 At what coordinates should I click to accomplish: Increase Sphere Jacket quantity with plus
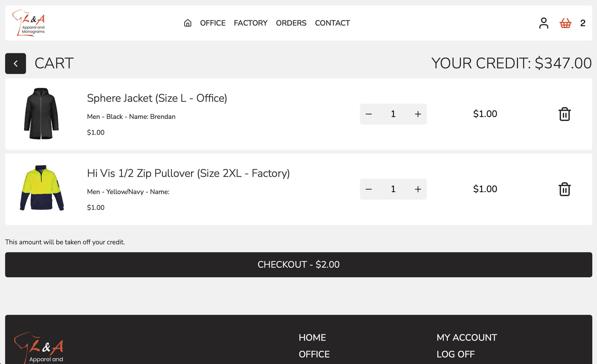(x=418, y=114)
